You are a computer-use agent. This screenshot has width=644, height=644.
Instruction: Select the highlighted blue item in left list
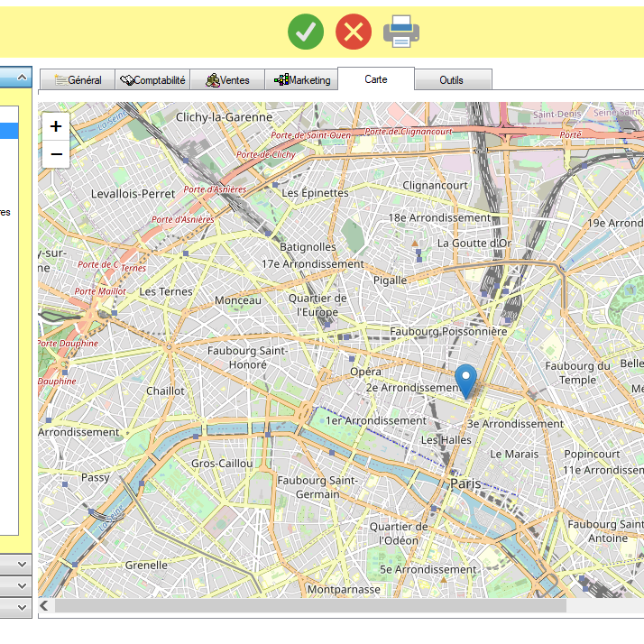click(8, 131)
